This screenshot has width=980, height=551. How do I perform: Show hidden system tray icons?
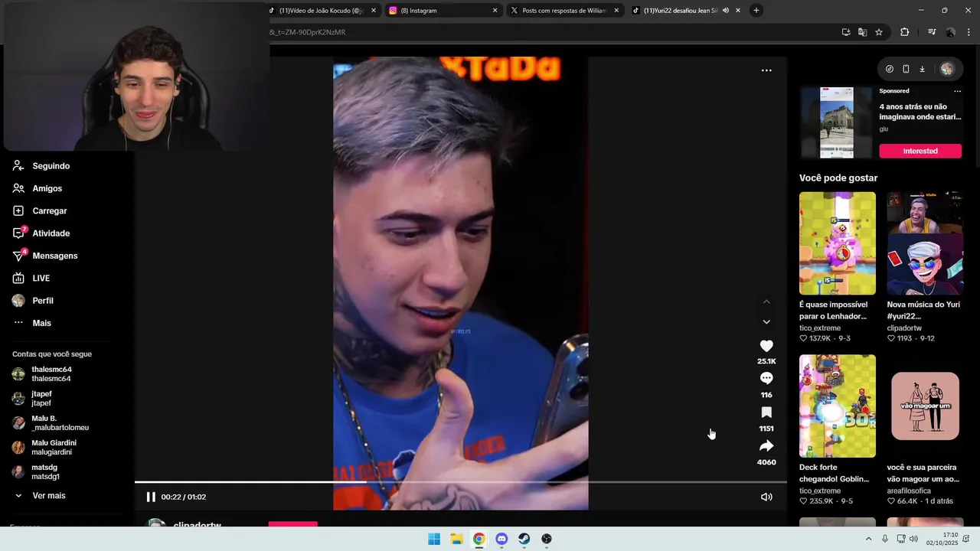868,539
